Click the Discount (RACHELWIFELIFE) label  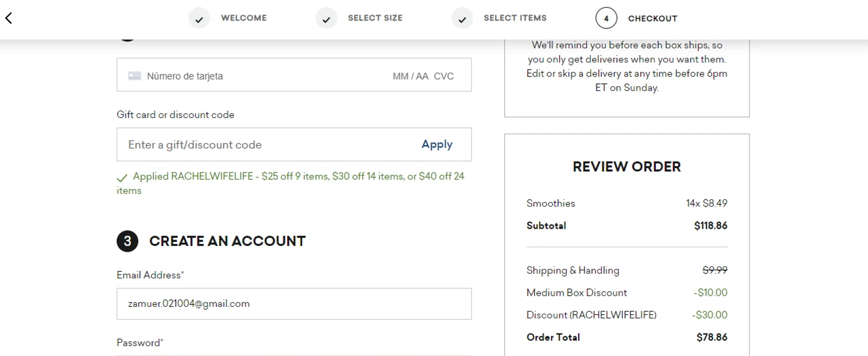point(591,315)
